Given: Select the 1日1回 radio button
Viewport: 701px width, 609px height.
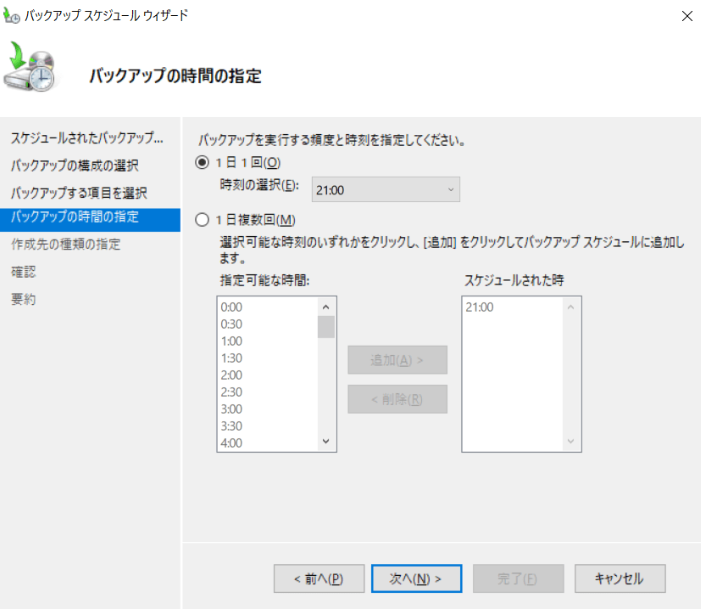Looking at the screenshot, I should (202, 162).
